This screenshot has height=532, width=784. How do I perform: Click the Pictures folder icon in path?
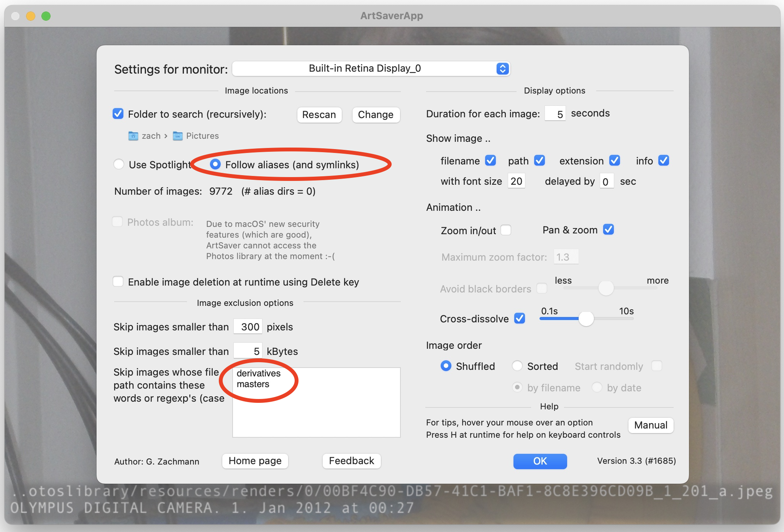tap(177, 136)
